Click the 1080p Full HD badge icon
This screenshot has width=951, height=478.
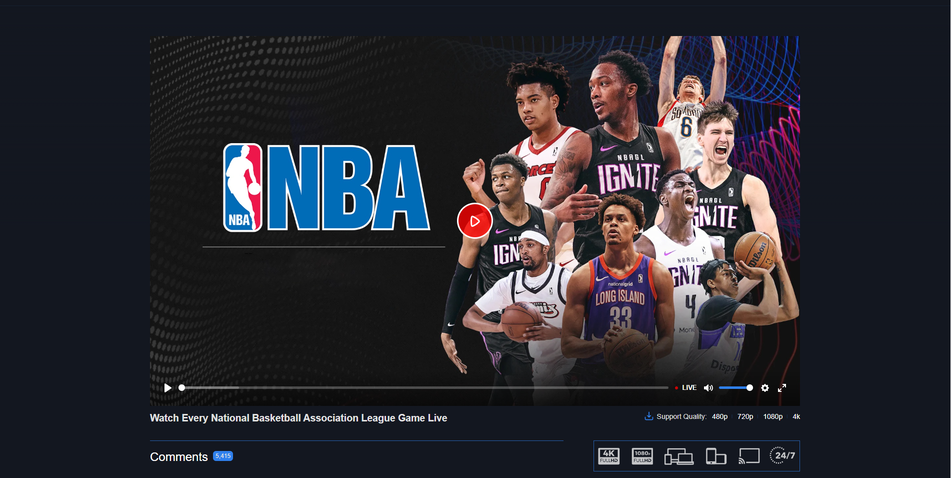click(643, 456)
